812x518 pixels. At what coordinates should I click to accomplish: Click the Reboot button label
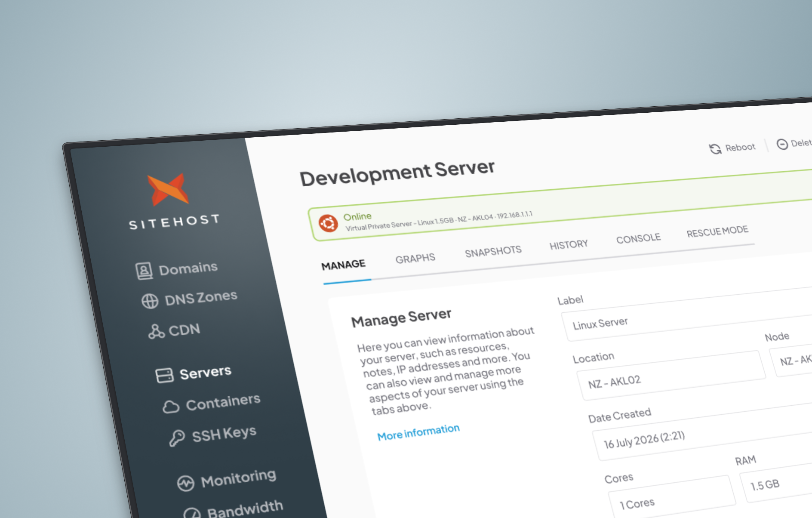click(x=740, y=147)
